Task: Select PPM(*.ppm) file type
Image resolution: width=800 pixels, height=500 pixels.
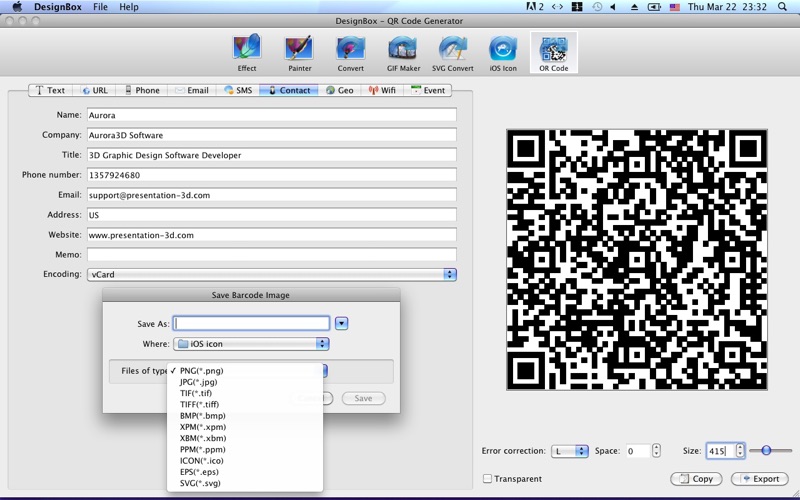Action: (x=245, y=449)
